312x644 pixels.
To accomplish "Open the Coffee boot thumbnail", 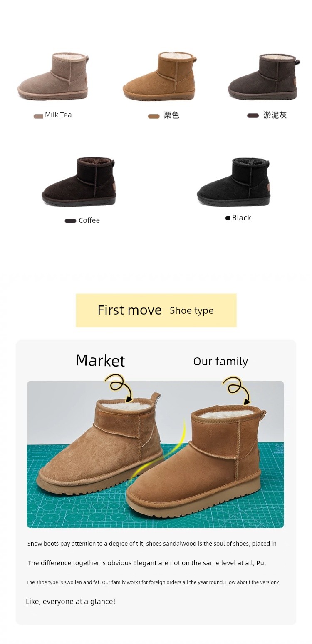I will 79,181.
